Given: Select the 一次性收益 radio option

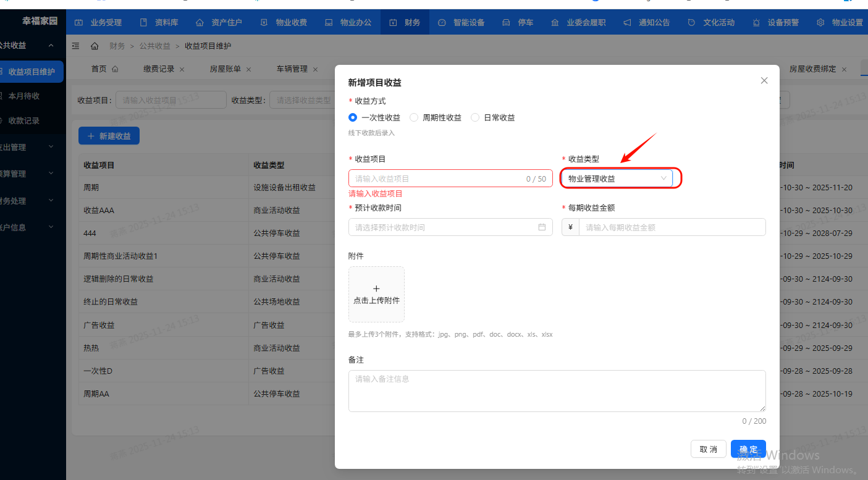Looking at the screenshot, I should pyautogui.click(x=352, y=117).
